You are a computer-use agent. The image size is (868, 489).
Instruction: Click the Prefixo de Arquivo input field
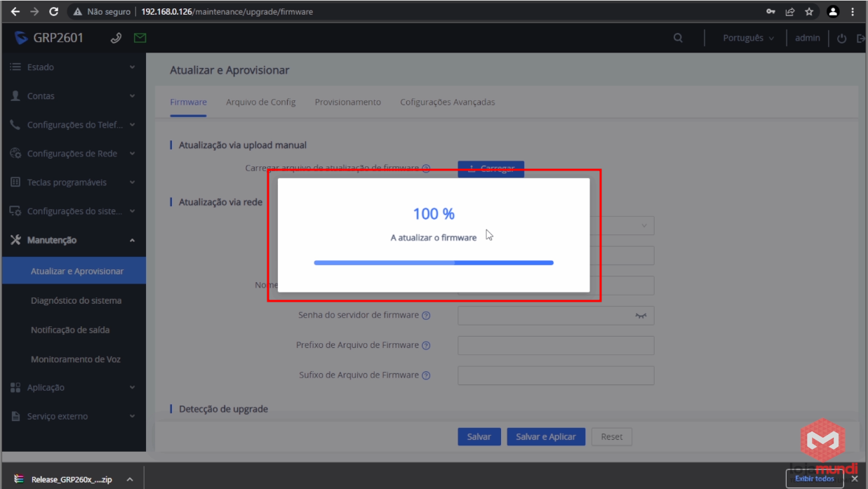click(555, 345)
